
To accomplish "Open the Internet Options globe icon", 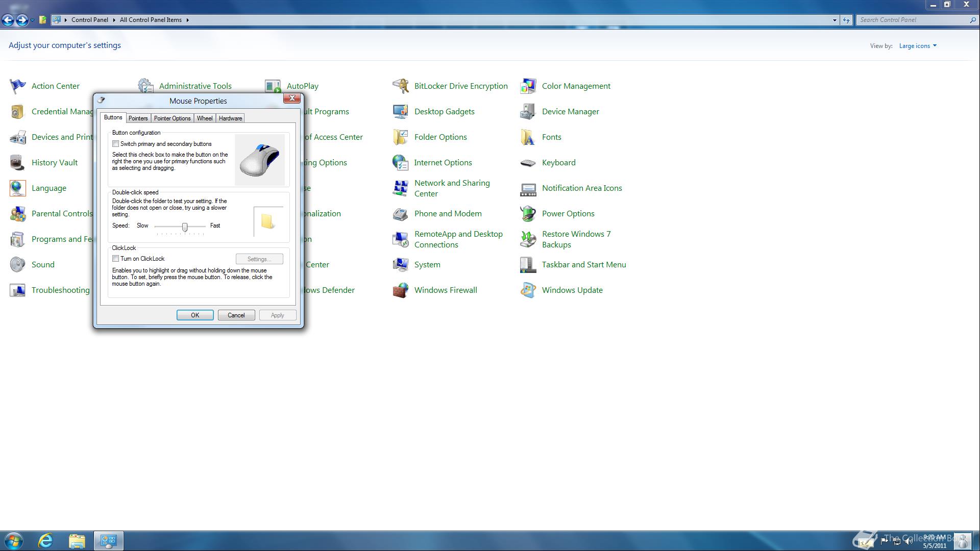I will click(401, 162).
